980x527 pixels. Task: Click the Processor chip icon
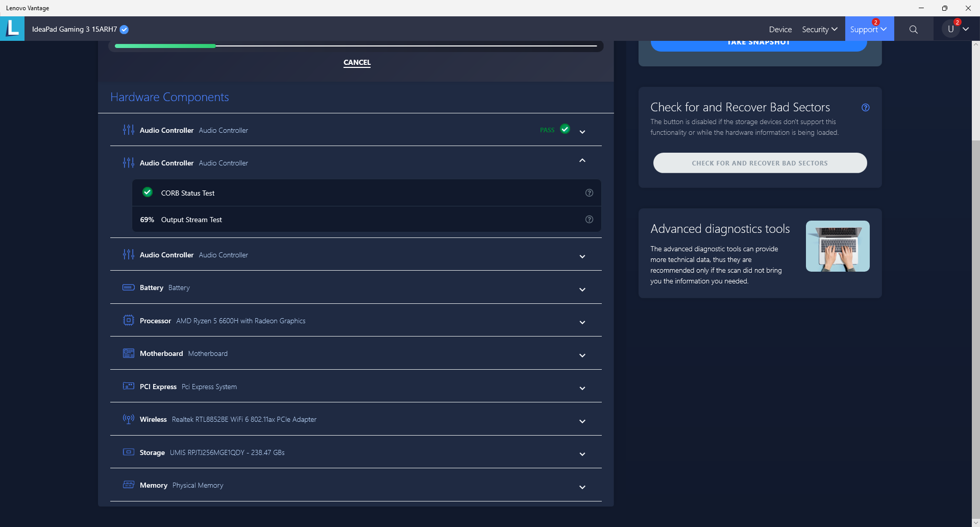click(128, 320)
